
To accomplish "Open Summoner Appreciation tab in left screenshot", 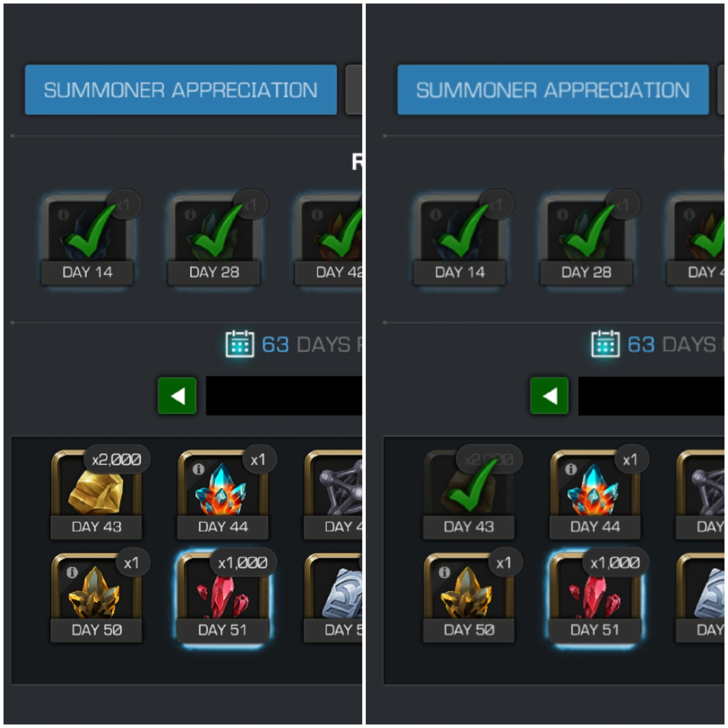I will click(x=181, y=90).
